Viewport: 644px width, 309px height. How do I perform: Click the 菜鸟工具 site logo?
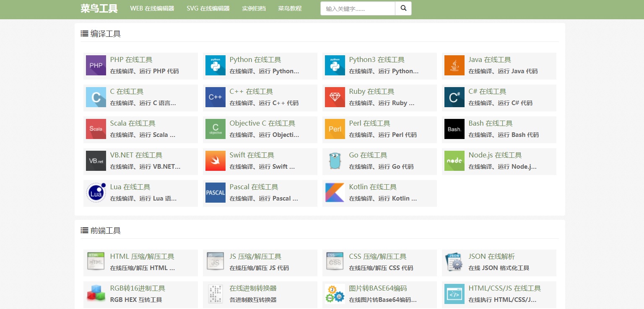tap(99, 8)
